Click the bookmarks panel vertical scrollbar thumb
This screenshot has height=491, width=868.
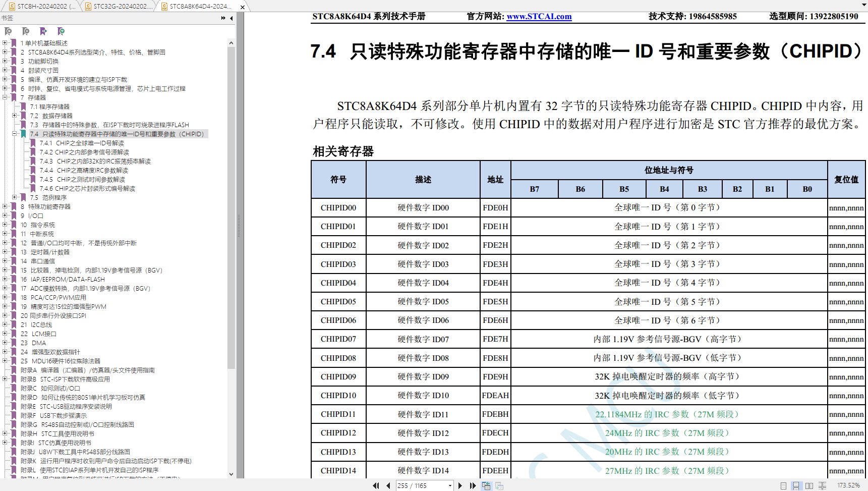[x=231, y=207]
